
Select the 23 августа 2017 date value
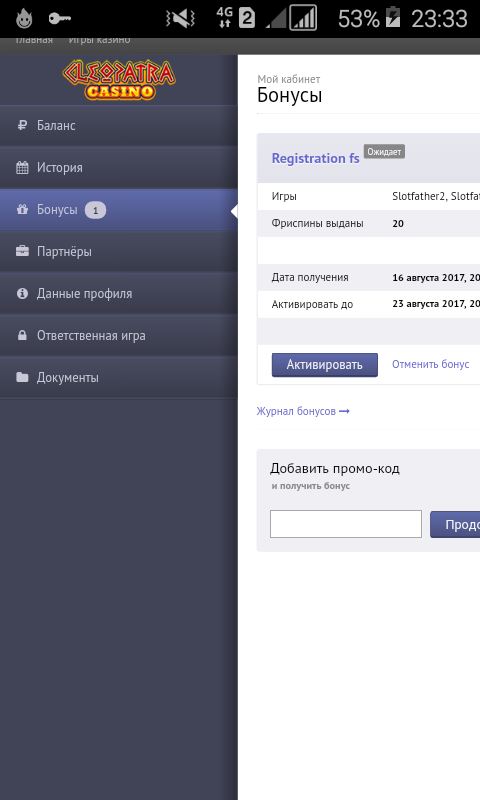tap(436, 304)
